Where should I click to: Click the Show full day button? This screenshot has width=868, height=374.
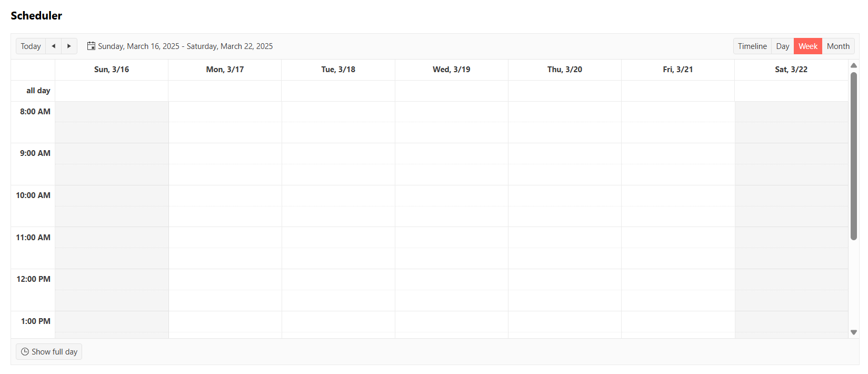49,352
